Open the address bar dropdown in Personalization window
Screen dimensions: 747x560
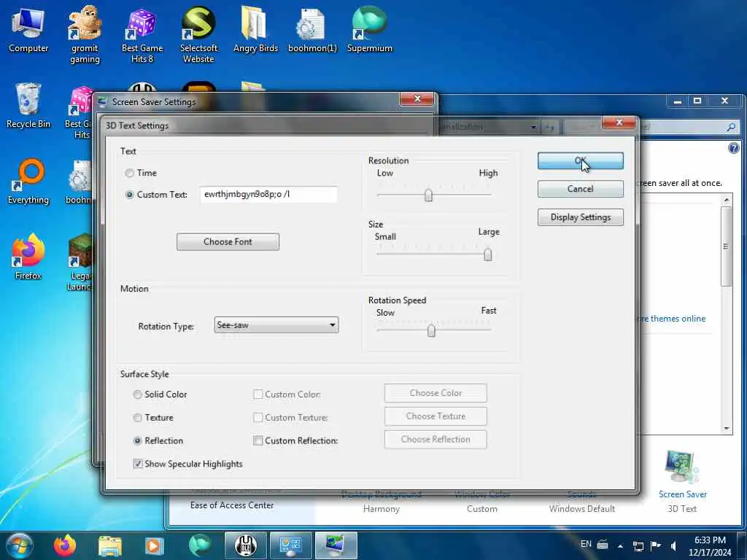tap(533, 127)
